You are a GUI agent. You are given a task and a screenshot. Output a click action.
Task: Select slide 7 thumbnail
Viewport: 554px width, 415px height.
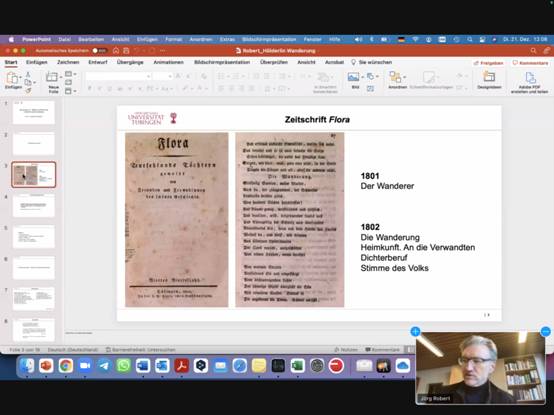click(x=34, y=299)
